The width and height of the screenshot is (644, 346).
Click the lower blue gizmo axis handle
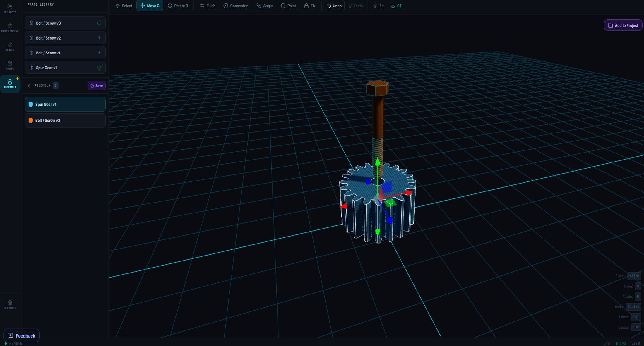click(x=390, y=220)
